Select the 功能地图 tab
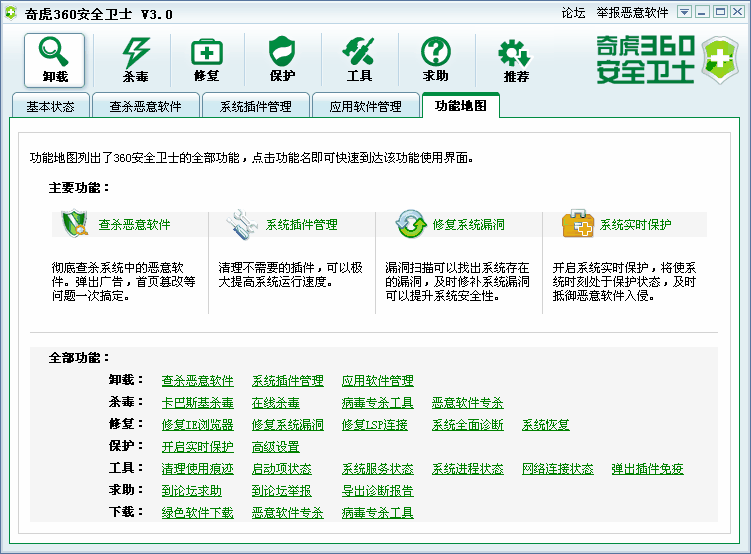 coord(461,105)
